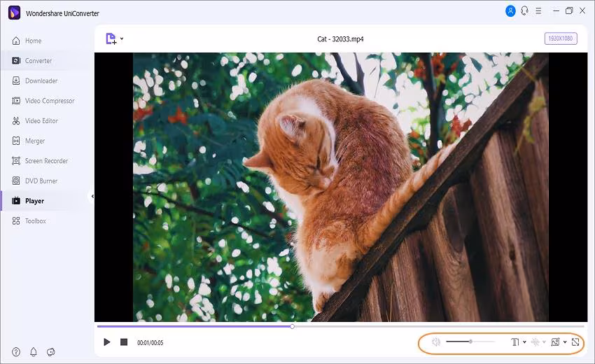Open the help question mark icon
Image resolution: width=595 pixels, height=364 pixels.
tap(16, 352)
